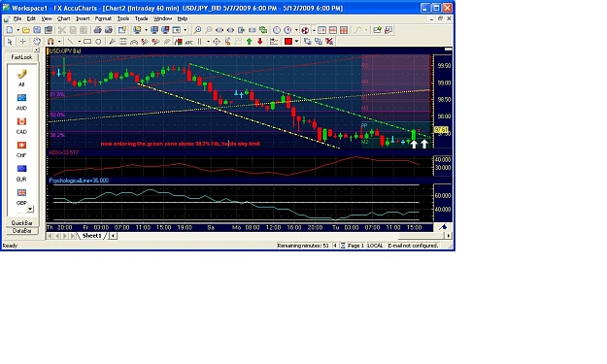Open the lifesaver icon dropdown arrow

pos(314,30)
